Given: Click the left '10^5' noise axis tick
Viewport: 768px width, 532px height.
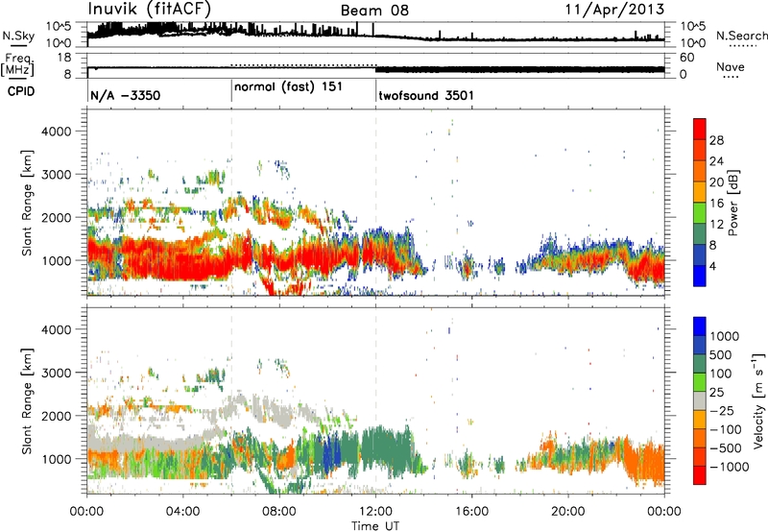Looking at the screenshot, I should (x=59, y=27).
